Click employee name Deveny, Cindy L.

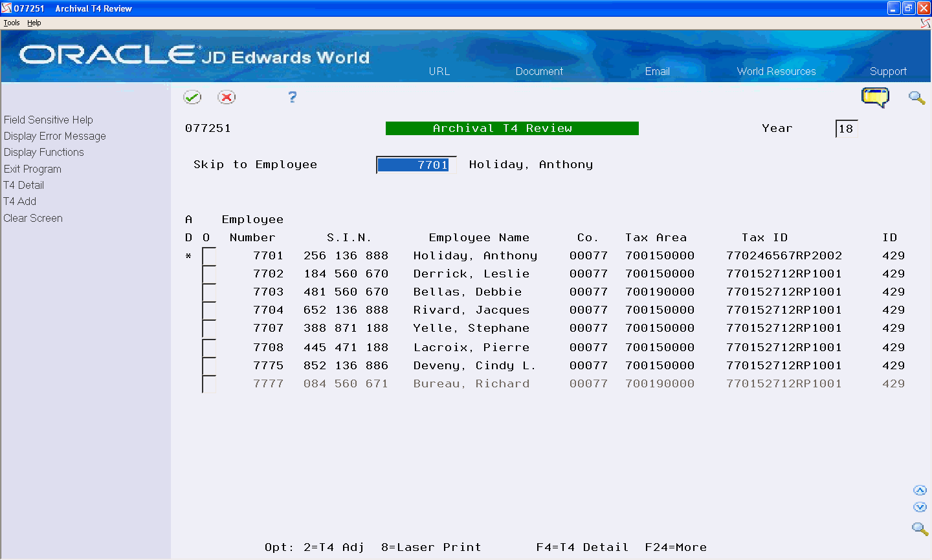(x=475, y=366)
